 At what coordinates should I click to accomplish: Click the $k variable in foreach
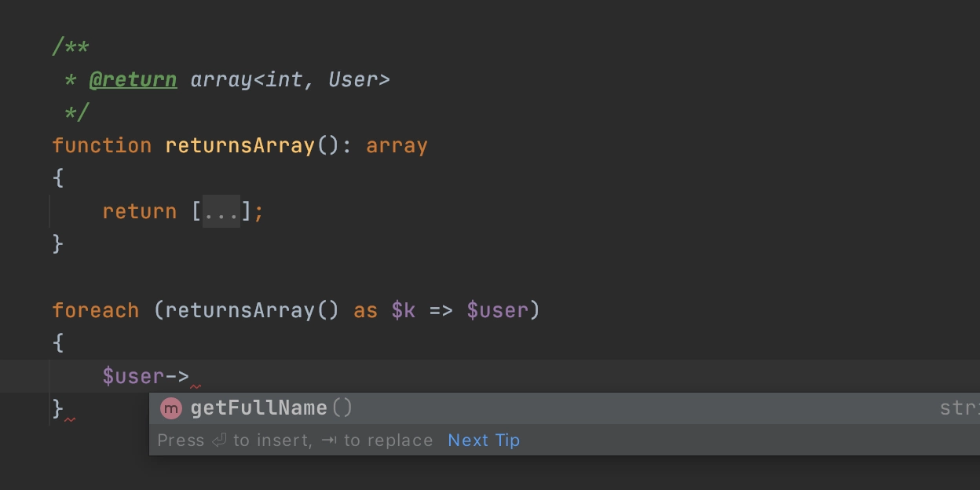[x=403, y=310]
